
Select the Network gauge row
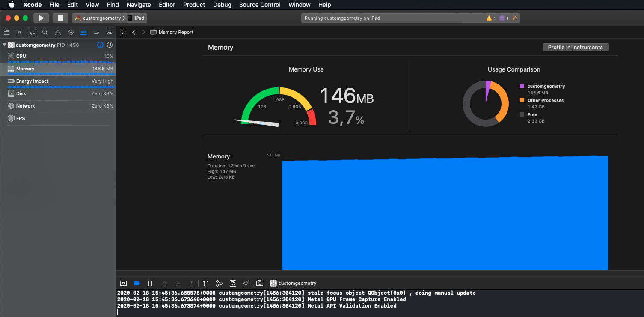[x=58, y=106]
